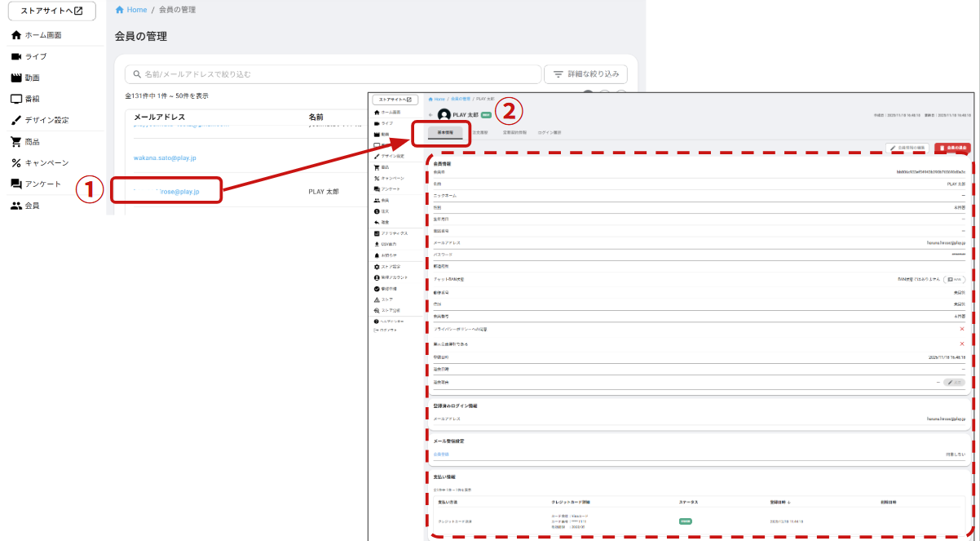Image resolution: width=980 pixels, height=541 pixels.
Task: Open the 動画 section in sidebar
Action: [33, 78]
